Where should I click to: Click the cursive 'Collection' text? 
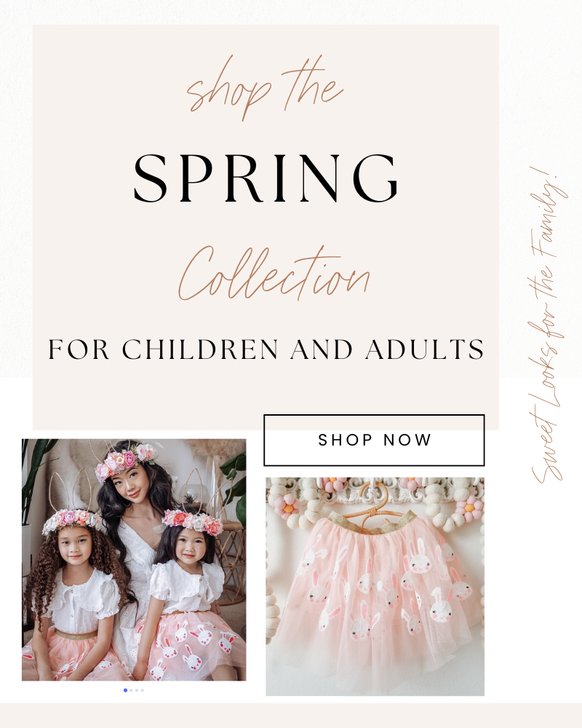(x=274, y=274)
